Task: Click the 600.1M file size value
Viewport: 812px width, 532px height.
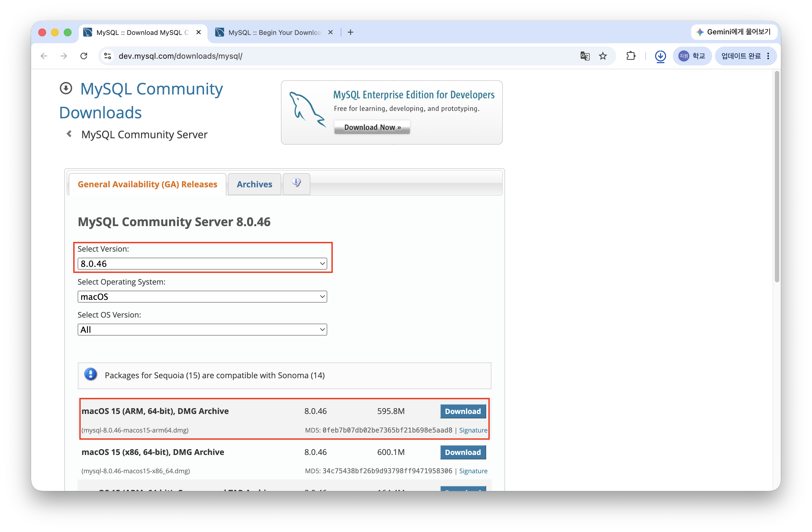Action: [391, 452]
